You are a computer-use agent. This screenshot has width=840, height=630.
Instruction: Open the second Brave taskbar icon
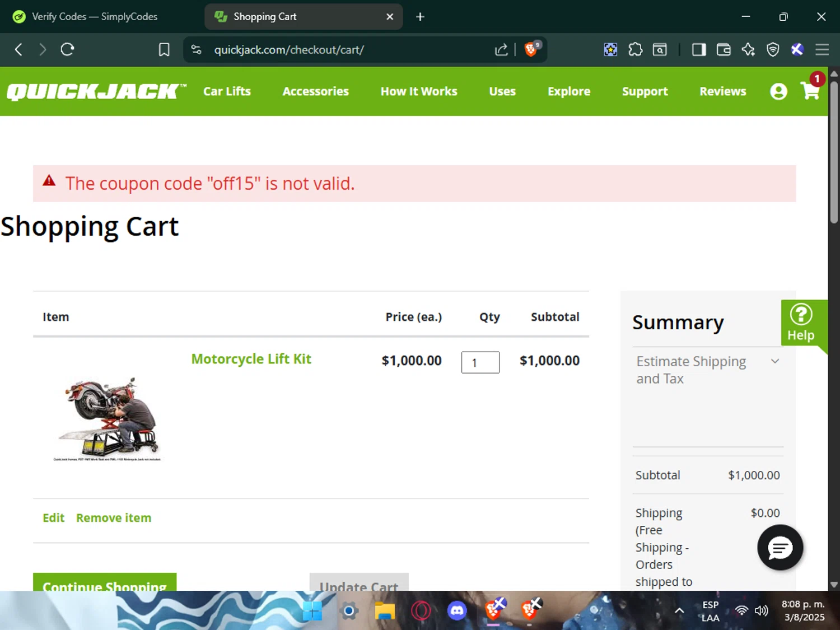531,609
